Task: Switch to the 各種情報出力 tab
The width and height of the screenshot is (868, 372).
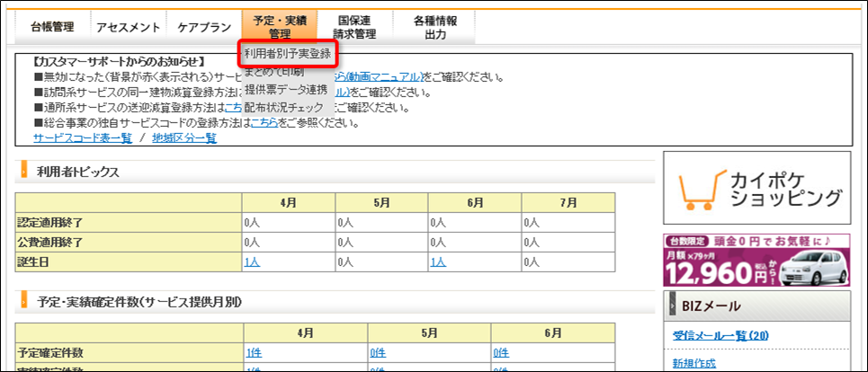Action: click(x=435, y=27)
